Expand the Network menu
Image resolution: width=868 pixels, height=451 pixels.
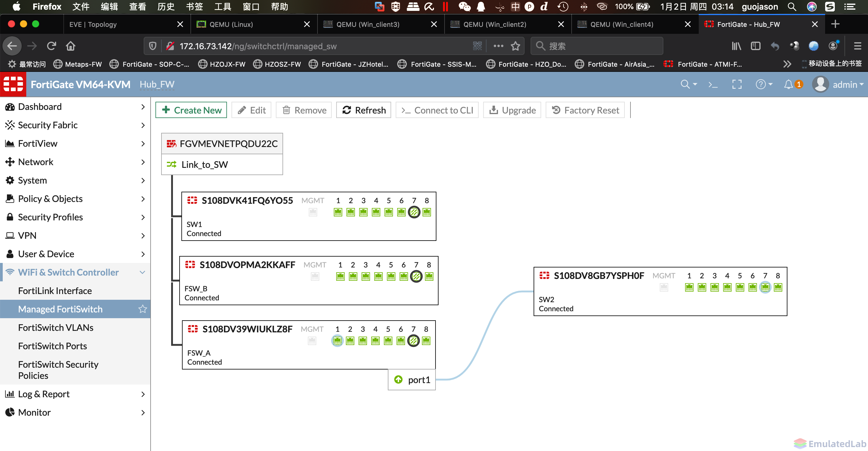(x=75, y=162)
